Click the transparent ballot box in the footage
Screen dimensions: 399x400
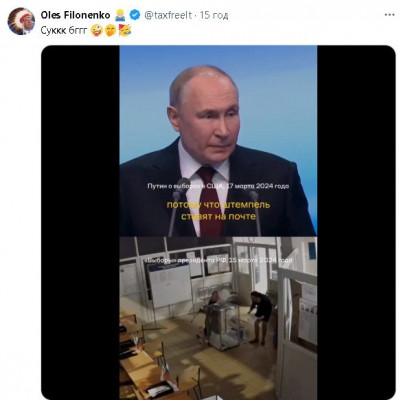pyautogui.click(x=222, y=327)
